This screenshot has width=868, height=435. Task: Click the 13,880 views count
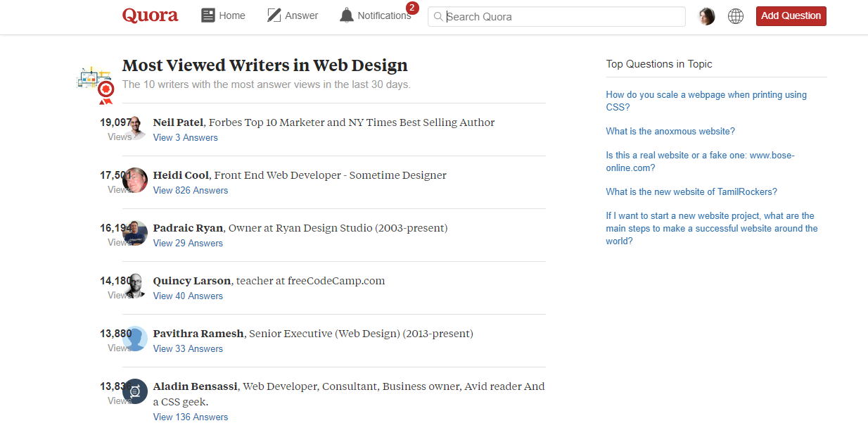tap(115, 334)
